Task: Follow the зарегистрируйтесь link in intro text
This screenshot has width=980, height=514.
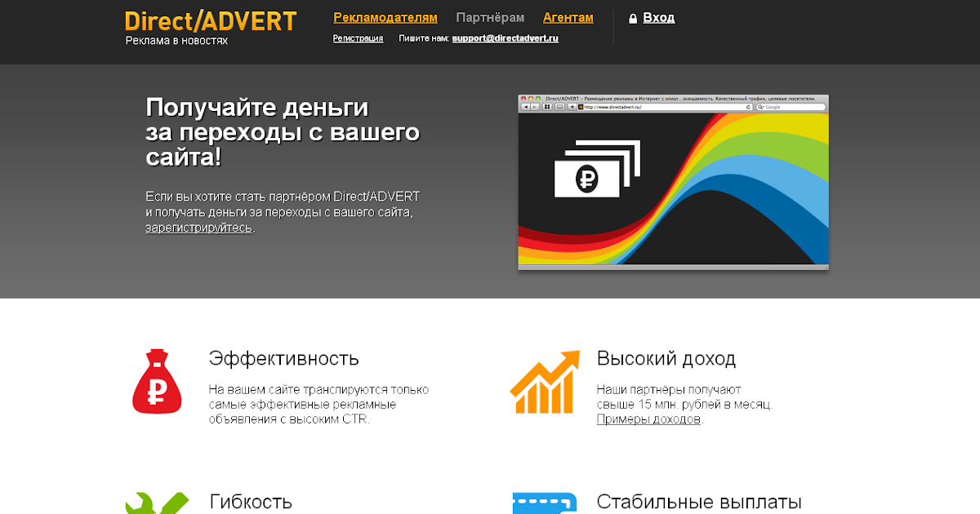Action: [x=198, y=228]
